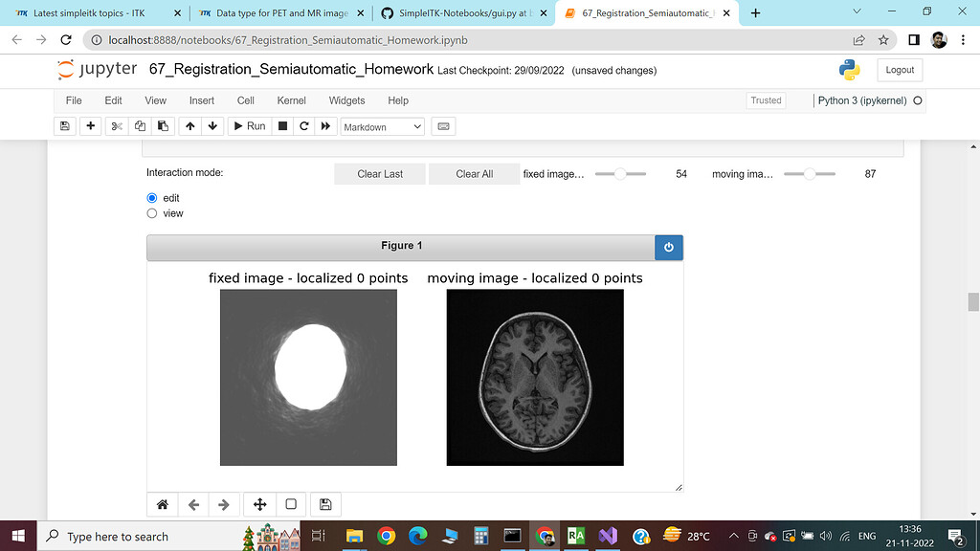Adjust the moving image slider
This screenshot has width=980, height=551.
coord(809,174)
